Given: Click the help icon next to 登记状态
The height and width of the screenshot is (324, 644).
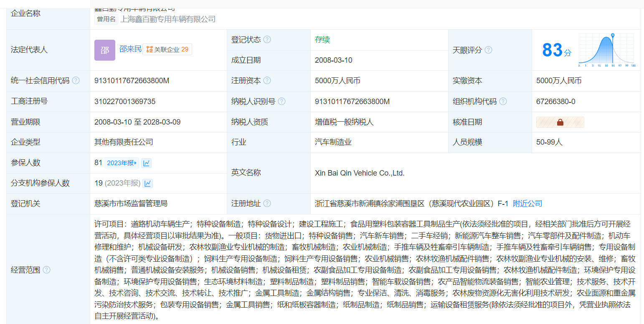Looking at the screenshot, I should tap(267, 39).
